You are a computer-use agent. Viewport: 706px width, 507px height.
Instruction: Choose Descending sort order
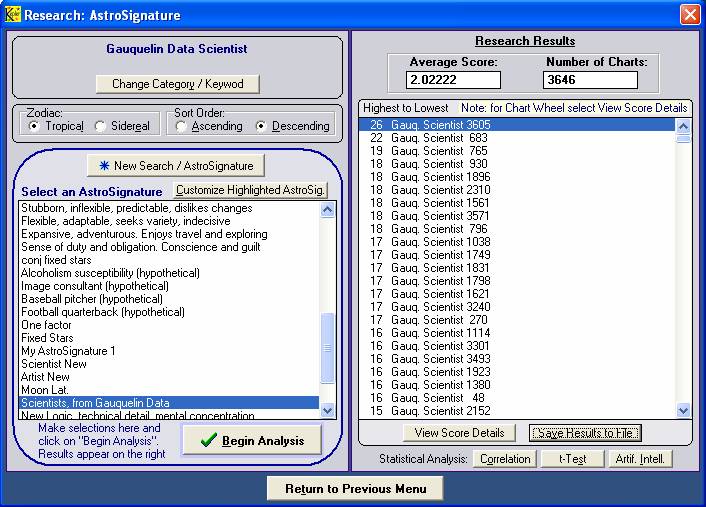pyautogui.click(x=263, y=126)
